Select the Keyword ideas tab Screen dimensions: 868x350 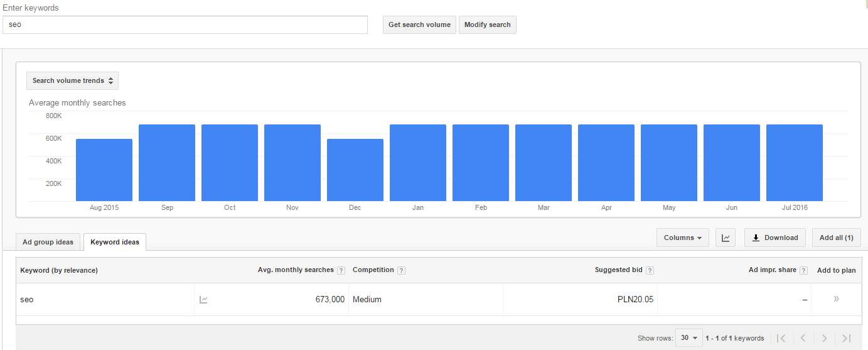115,243
